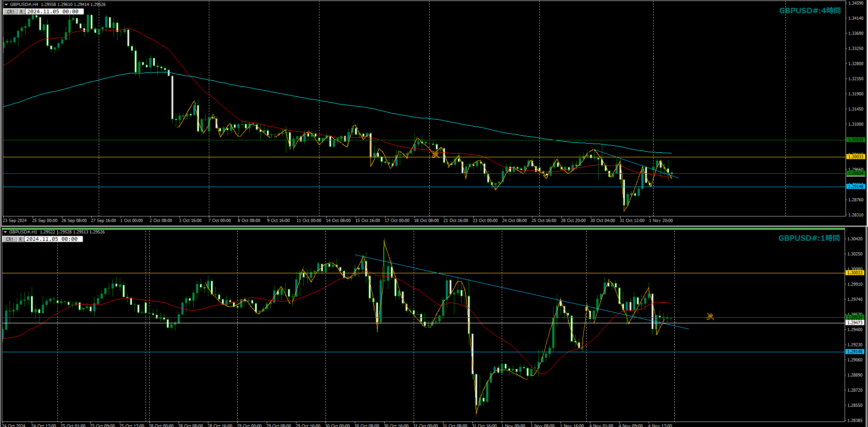
Task: Click the GBPUSD#:4時間 chart label
Action: [x=810, y=11]
